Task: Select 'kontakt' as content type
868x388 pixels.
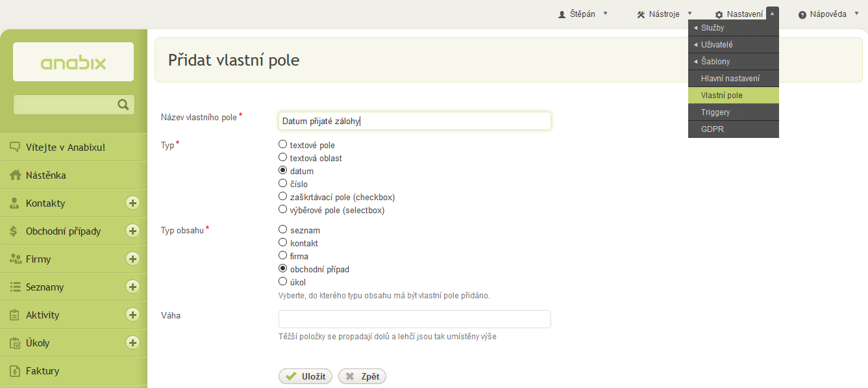Action: pyautogui.click(x=282, y=242)
